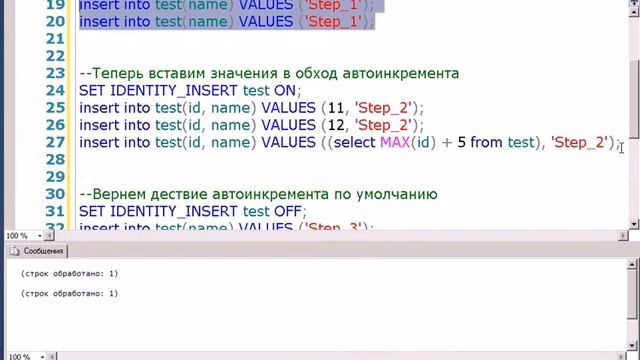Click the editor horizontal scrollbar left arrow
Screen dimensions: 640x360
point(49,236)
